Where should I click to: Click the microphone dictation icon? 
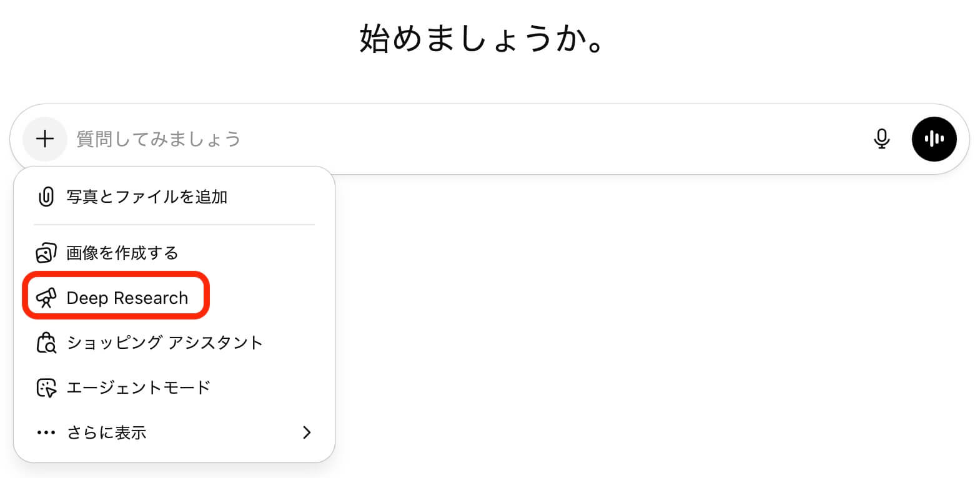[881, 139]
